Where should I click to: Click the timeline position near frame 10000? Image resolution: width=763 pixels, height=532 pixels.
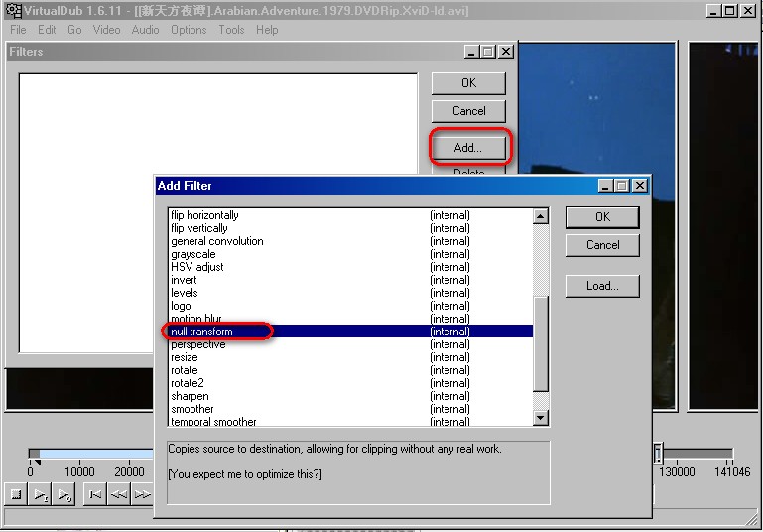79,455
